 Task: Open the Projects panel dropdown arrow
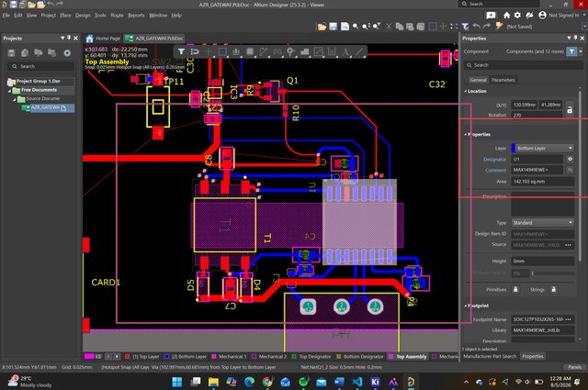click(x=62, y=38)
